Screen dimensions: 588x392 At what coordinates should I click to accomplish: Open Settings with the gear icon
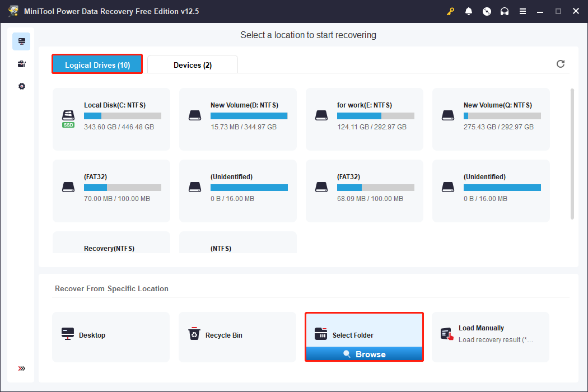[x=21, y=86]
